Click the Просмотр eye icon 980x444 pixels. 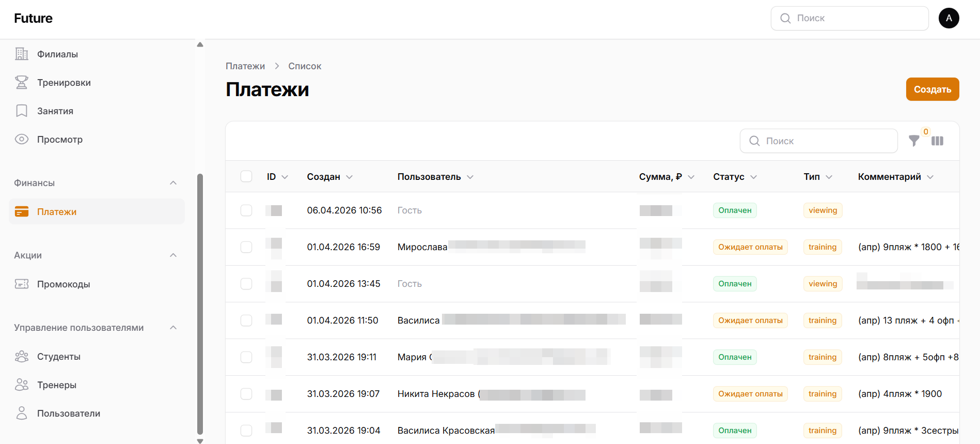coord(22,140)
